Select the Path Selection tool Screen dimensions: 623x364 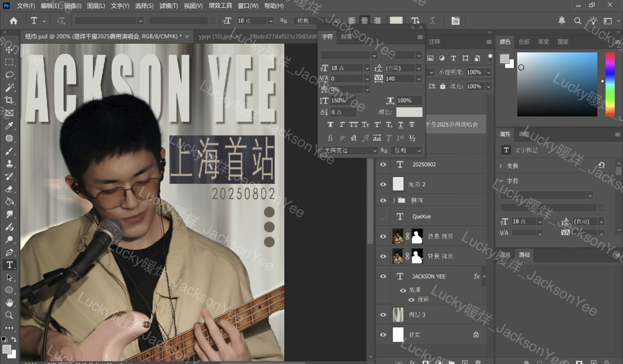9,278
